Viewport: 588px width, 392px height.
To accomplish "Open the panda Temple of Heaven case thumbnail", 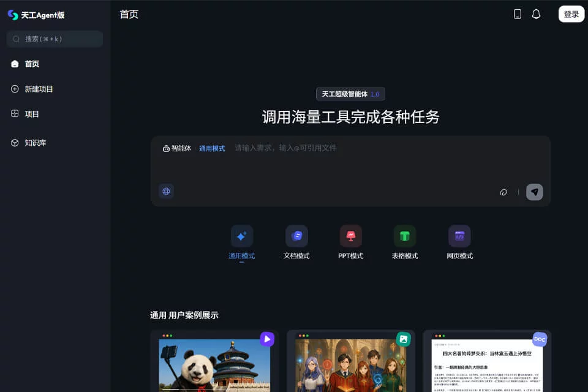I will tap(214, 366).
